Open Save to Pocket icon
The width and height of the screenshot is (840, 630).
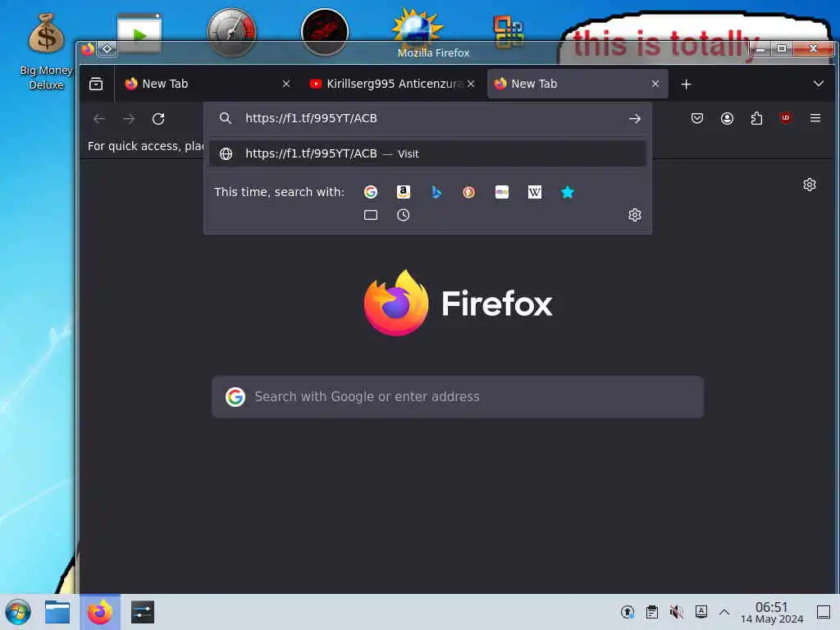point(697,118)
